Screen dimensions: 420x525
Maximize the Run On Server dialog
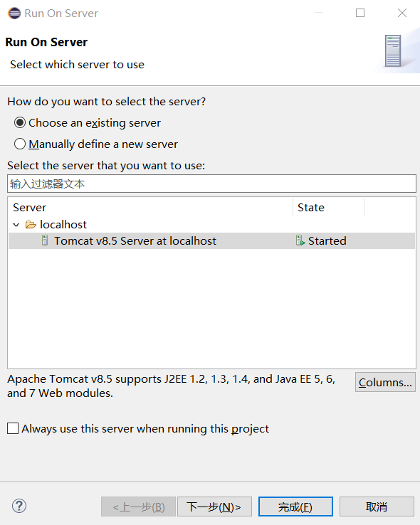pos(360,13)
